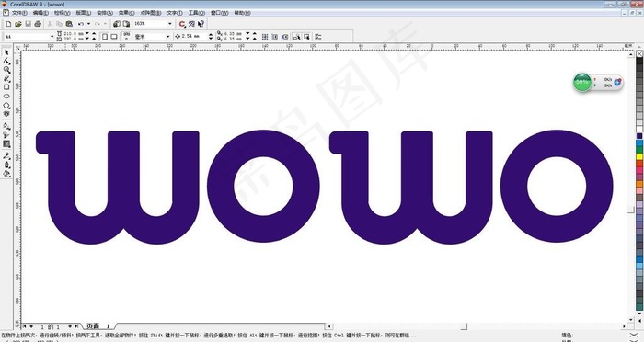This screenshot has width=644, height=342.
Task: Click the New document icon
Action: (x=8, y=24)
